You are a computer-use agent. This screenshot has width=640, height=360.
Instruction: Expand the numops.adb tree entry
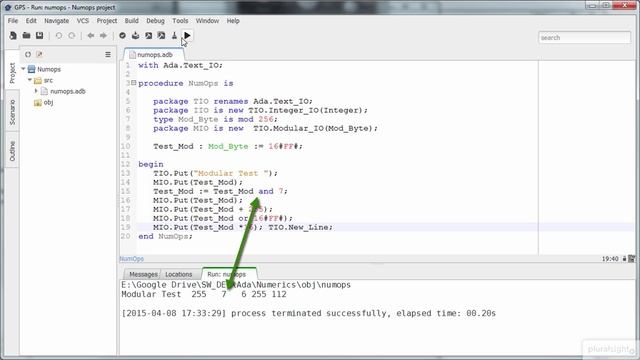(36, 91)
